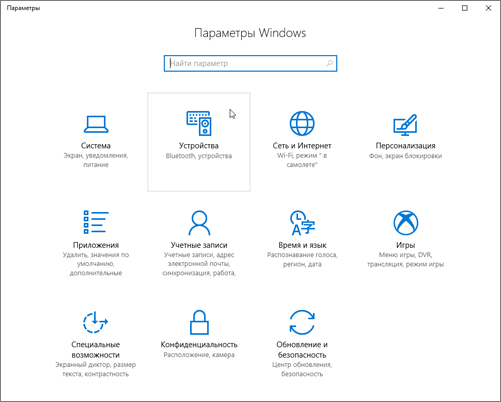The width and height of the screenshot is (501, 402).
Task: Click the Экранный диктор, размер текста description
Action: pos(96,369)
